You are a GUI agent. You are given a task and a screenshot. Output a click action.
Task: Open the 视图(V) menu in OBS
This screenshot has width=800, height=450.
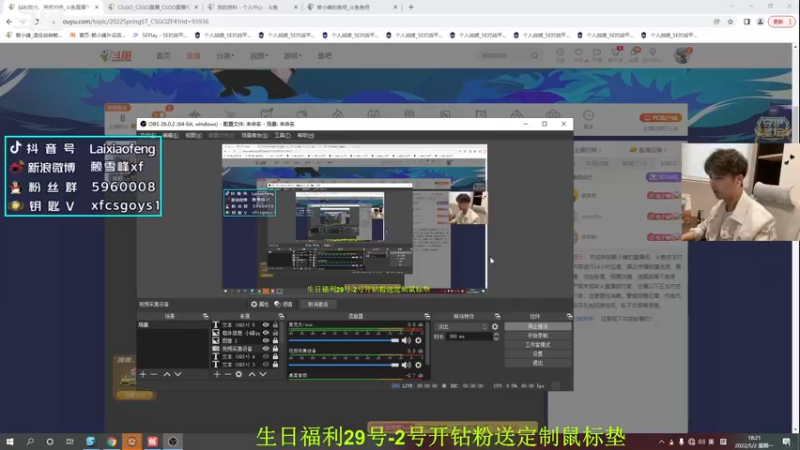[x=193, y=135]
